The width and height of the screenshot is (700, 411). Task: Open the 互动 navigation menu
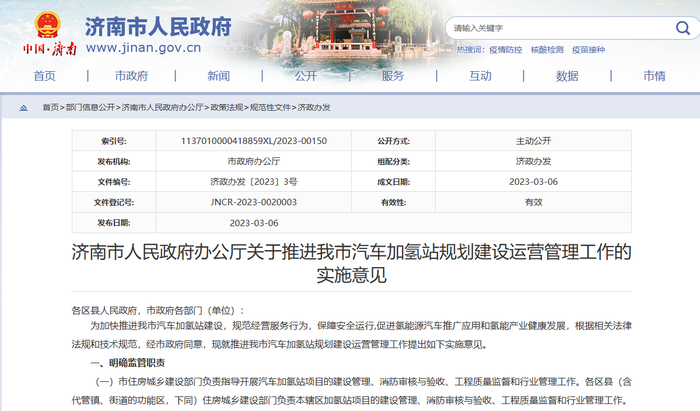480,76
